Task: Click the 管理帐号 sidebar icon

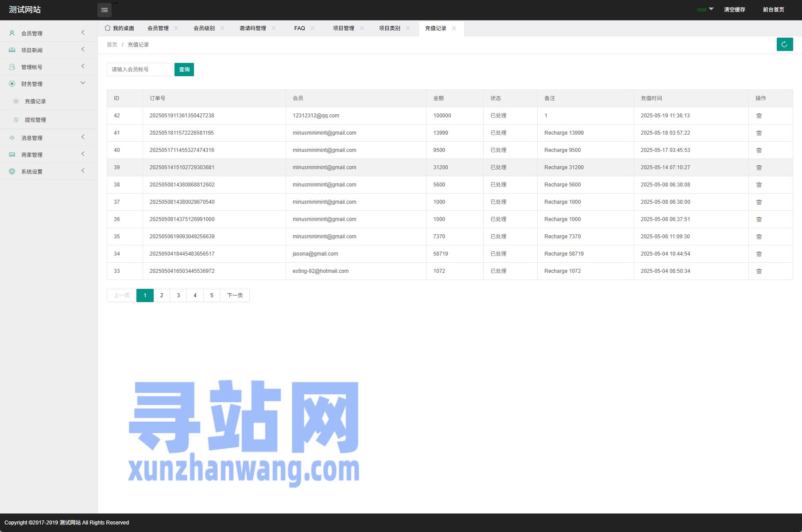Action: tap(12, 67)
